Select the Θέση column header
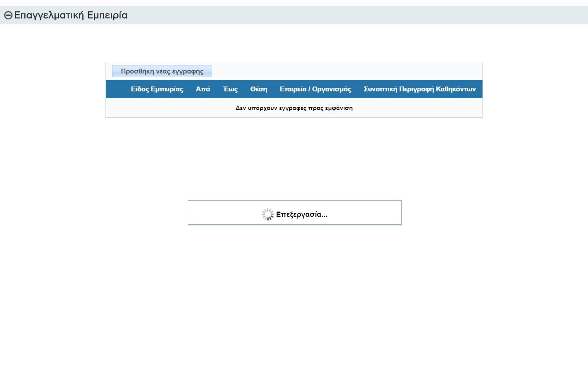This screenshot has width=588, height=372. [x=258, y=89]
